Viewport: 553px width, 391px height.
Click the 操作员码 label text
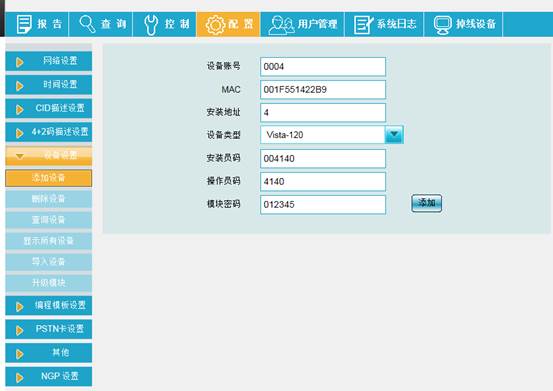tap(223, 181)
